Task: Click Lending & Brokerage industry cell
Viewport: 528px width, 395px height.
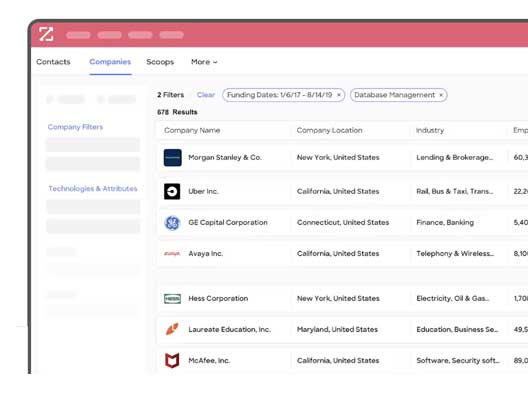Action: pyautogui.click(x=455, y=158)
